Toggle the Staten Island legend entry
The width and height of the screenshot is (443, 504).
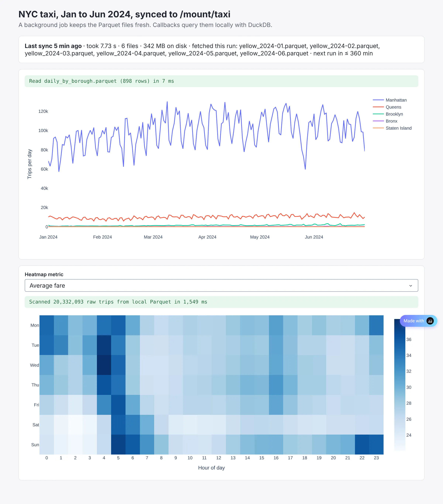[392, 128]
